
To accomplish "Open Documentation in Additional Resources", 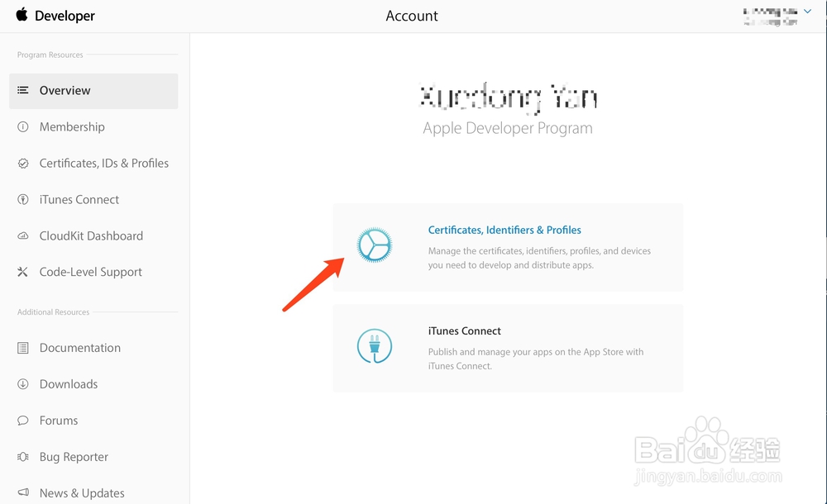I will tap(80, 348).
